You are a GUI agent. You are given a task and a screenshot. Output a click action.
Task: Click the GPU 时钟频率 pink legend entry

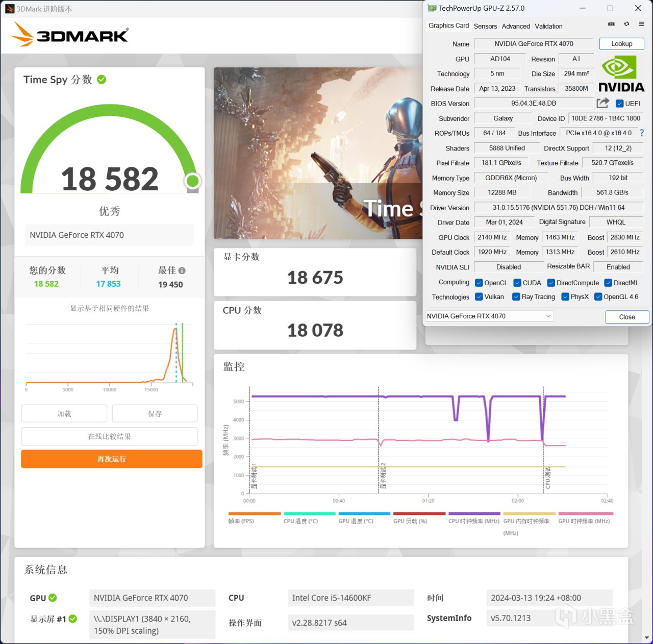click(x=585, y=518)
